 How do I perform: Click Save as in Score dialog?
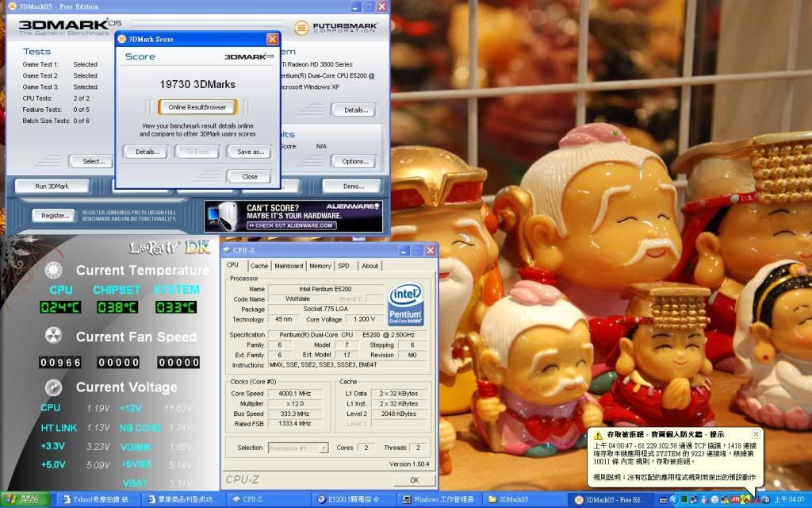[x=250, y=152]
